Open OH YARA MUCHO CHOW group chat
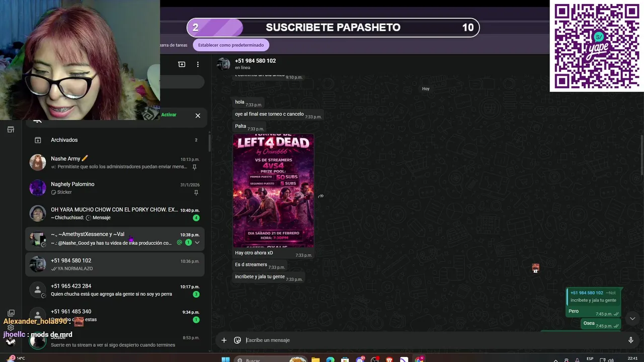The image size is (644, 362). [116, 213]
